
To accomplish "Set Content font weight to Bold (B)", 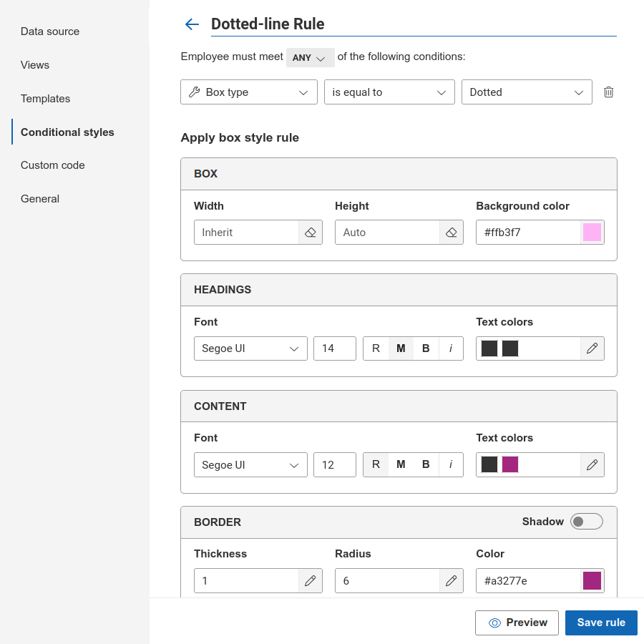I will [426, 464].
